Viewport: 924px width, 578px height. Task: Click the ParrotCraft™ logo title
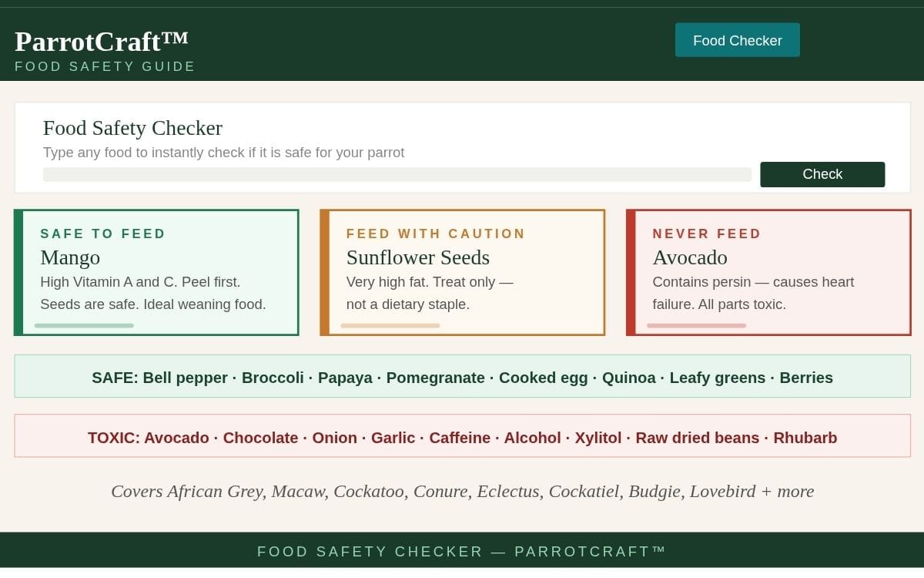tap(102, 41)
